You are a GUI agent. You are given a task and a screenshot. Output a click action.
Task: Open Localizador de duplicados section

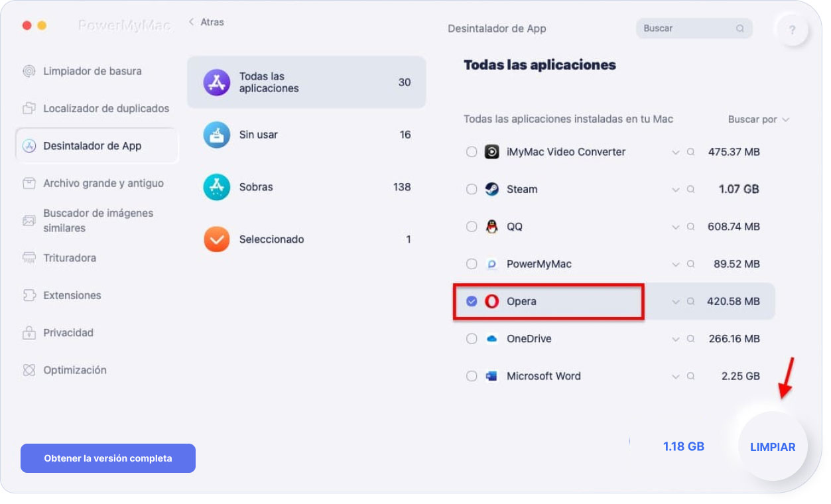[x=106, y=108]
